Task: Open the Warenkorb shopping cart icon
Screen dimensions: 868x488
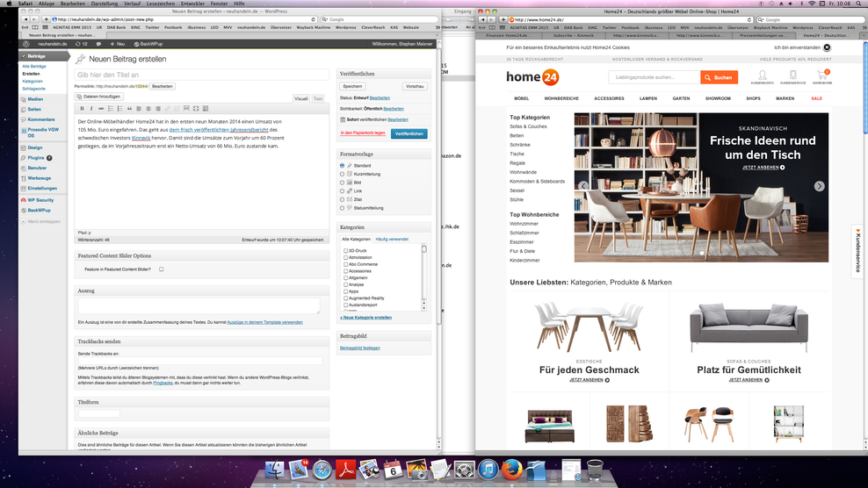Action: [x=822, y=77]
